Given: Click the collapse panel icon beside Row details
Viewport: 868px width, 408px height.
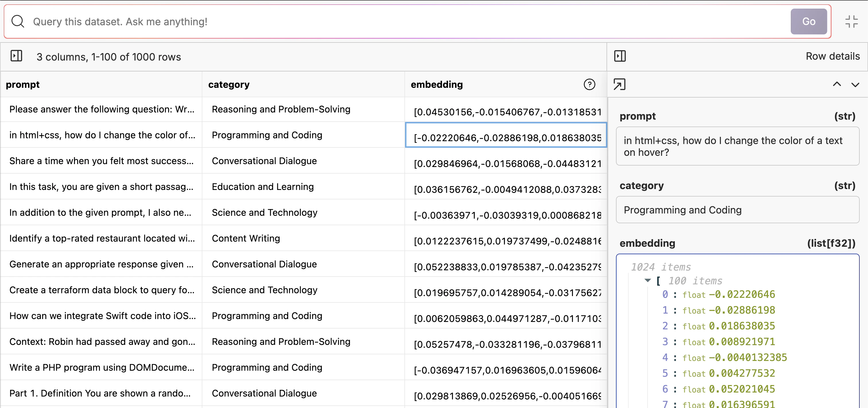Looking at the screenshot, I should coord(619,56).
